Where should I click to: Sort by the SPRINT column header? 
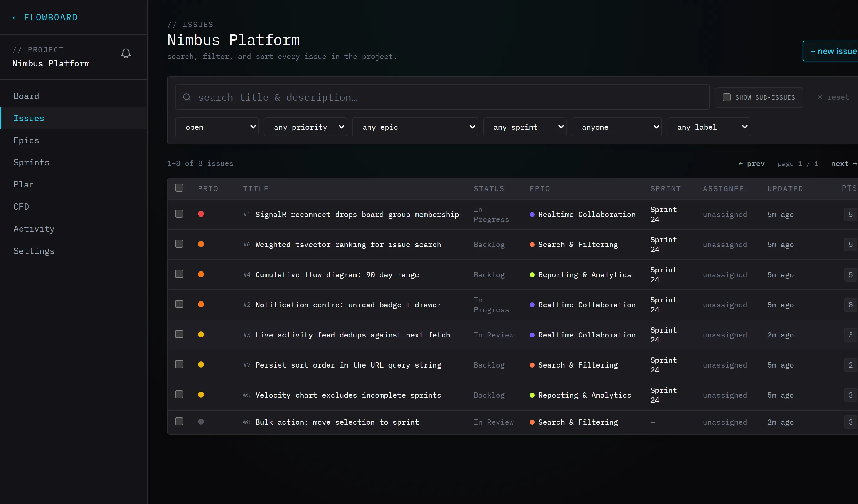pos(666,189)
